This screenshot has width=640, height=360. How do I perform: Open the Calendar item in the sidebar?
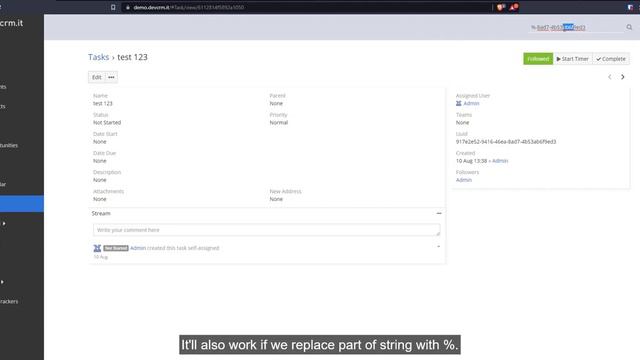(3, 184)
